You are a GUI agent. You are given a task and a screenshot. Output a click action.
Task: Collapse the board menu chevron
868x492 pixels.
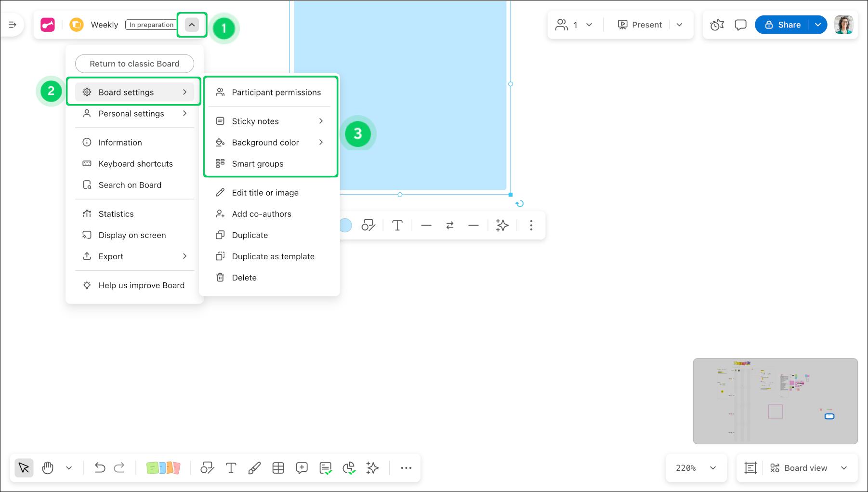(x=192, y=25)
